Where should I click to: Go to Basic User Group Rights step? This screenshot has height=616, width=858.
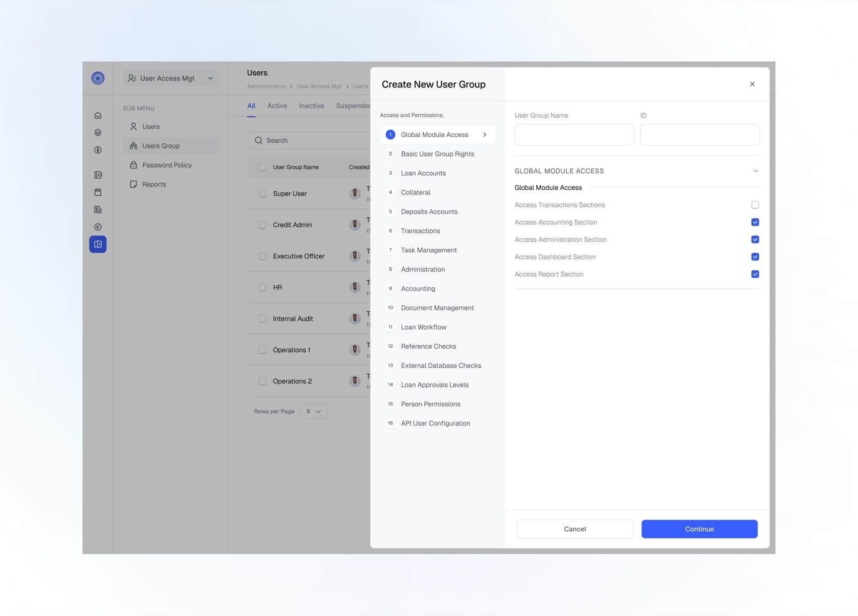tap(437, 154)
